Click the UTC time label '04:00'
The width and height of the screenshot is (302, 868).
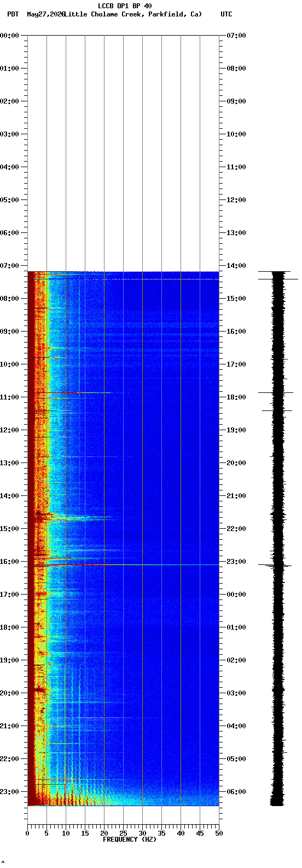point(236,726)
